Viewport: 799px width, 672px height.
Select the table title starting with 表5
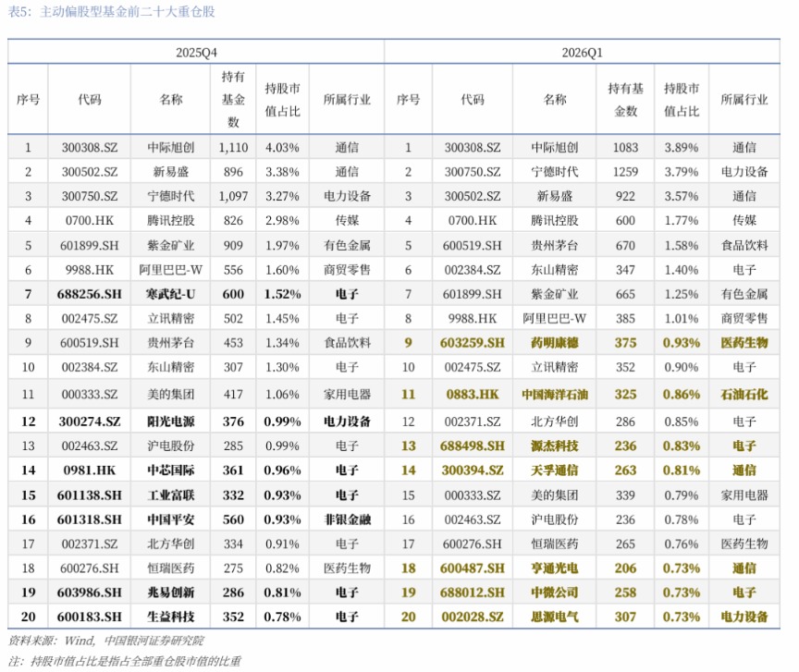tap(114, 13)
